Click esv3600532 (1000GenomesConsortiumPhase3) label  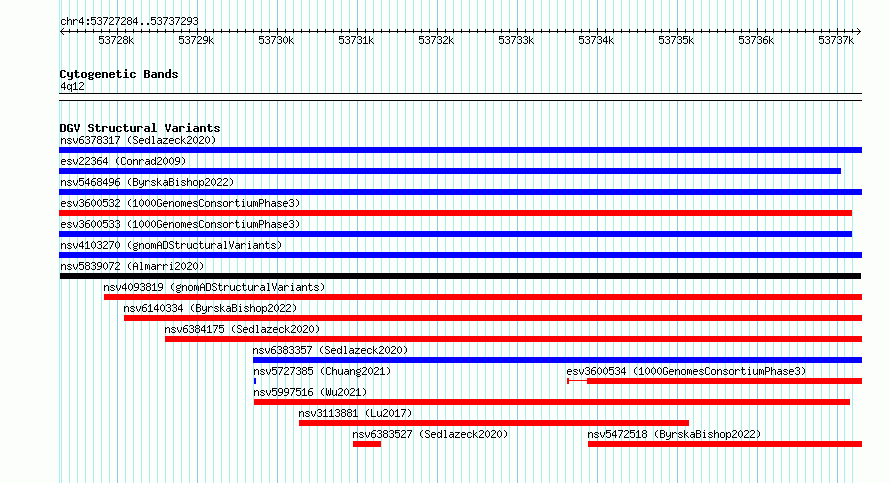click(x=180, y=203)
